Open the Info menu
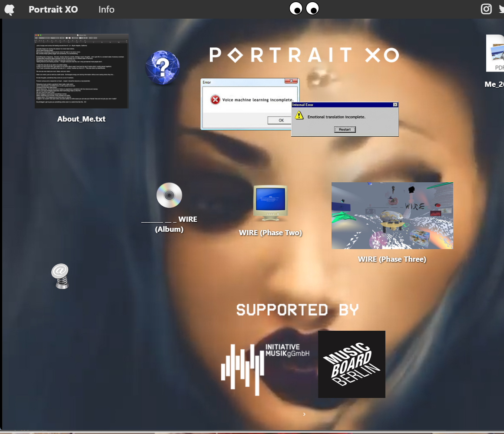The width and height of the screenshot is (504, 434). tap(106, 9)
